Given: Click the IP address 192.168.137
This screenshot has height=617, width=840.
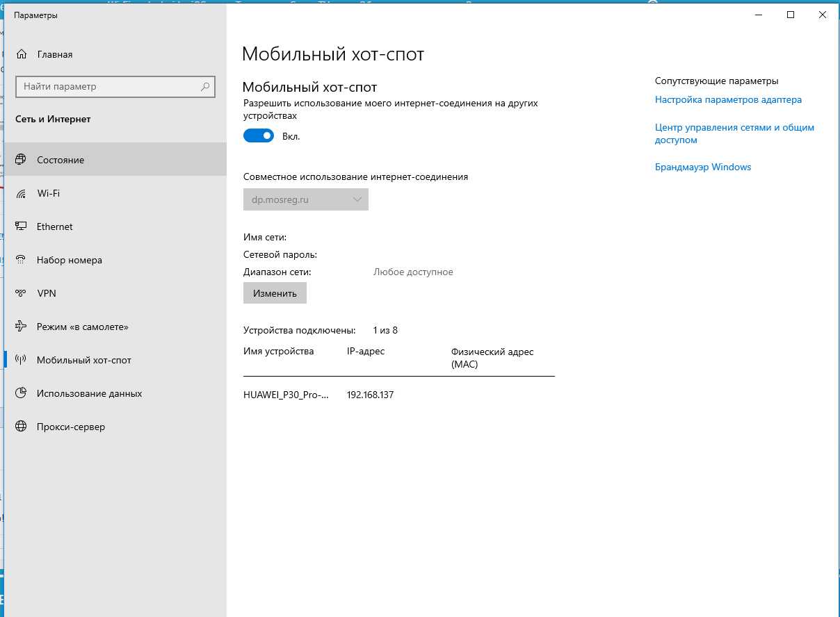Looking at the screenshot, I should (x=370, y=395).
